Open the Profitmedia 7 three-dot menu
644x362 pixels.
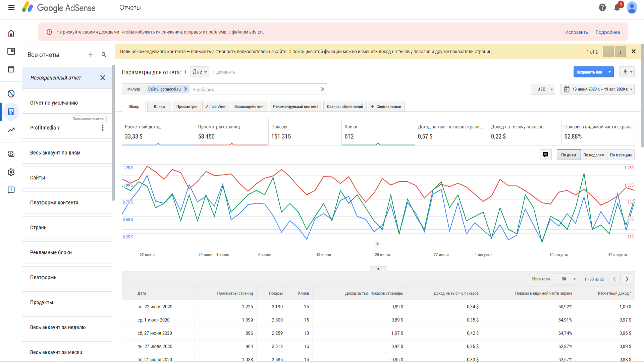pos(103,128)
